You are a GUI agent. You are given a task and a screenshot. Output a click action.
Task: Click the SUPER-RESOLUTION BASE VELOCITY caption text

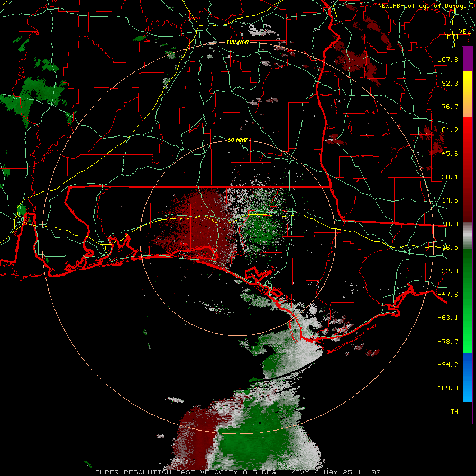[167, 472]
